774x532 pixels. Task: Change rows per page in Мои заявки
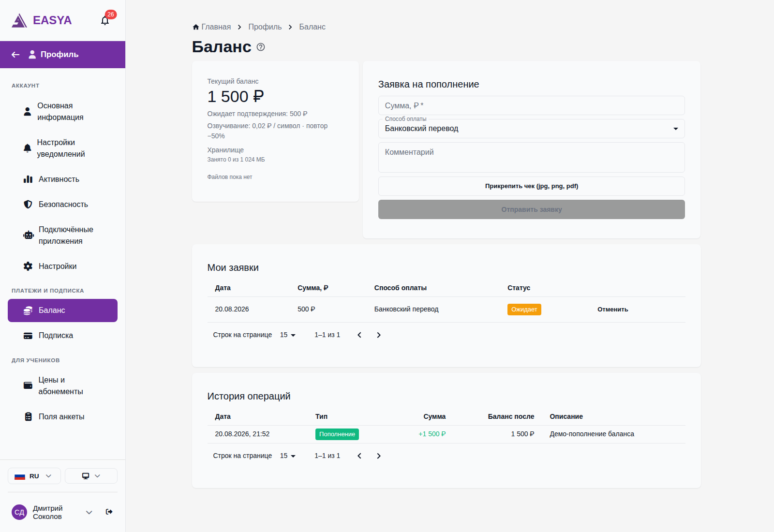288,335
